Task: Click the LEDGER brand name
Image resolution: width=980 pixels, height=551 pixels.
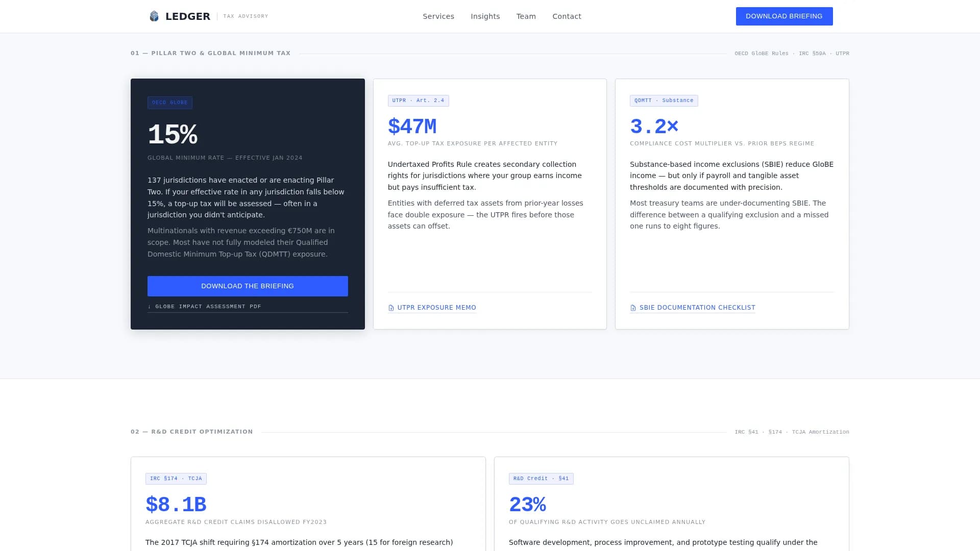Action: click(x=188, y=16)
